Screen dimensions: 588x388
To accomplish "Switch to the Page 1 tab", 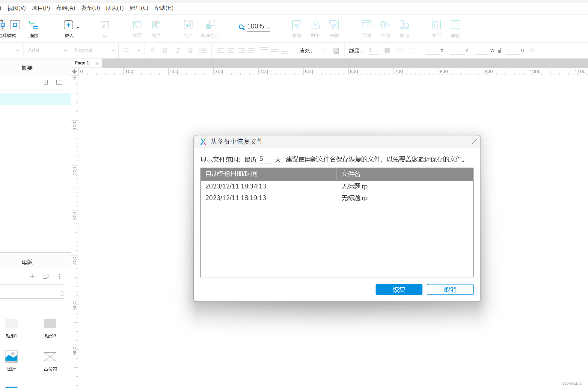I will coord(82,63).
